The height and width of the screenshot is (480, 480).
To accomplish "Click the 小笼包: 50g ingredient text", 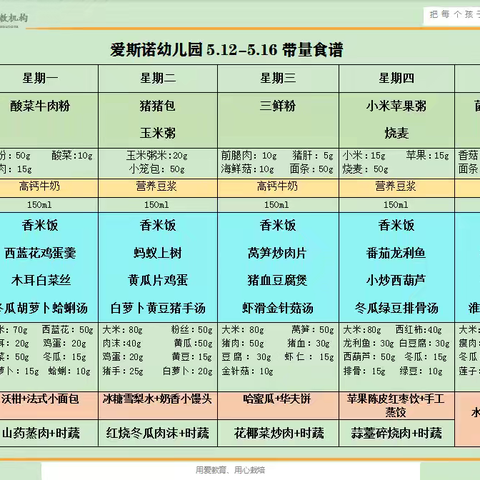I will pos(157,169).
